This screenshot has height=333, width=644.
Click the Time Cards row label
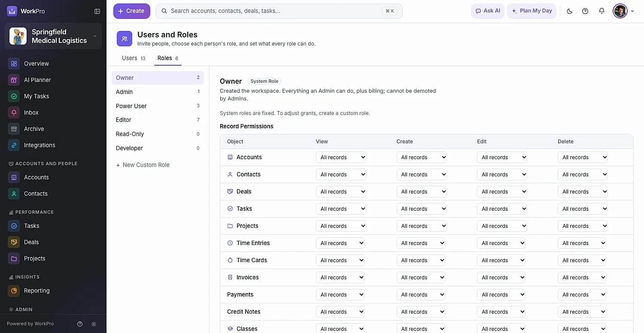coord(252,260)
